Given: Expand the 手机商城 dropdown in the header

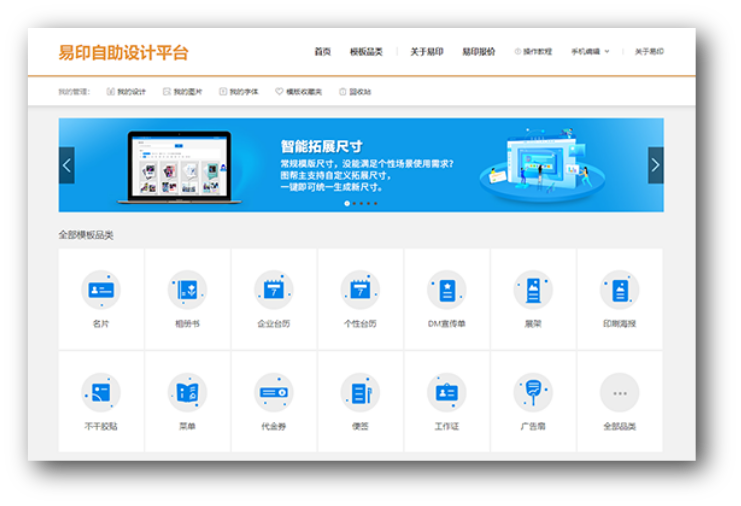Looking at the screenshot, I should pyautogui.click(x=589, y=52).
